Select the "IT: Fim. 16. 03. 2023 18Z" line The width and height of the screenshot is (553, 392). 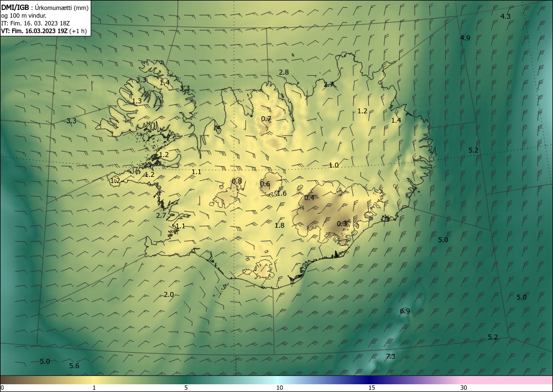pos(35,23)
